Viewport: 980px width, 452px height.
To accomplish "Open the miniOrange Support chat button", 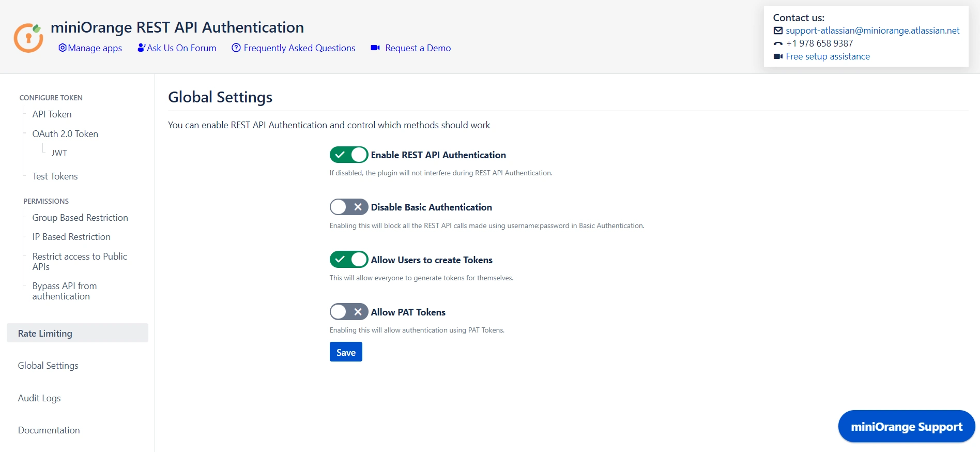I will [907, 426].
